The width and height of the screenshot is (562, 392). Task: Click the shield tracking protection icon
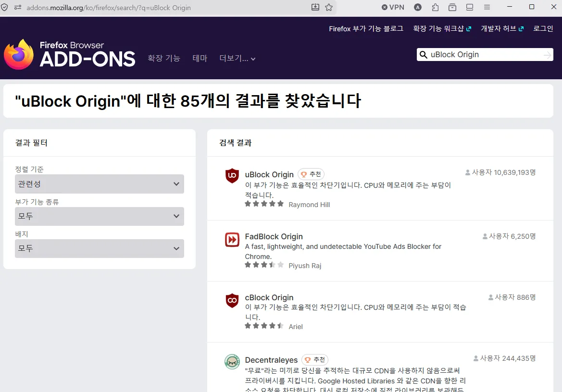(x=4, y=7)
